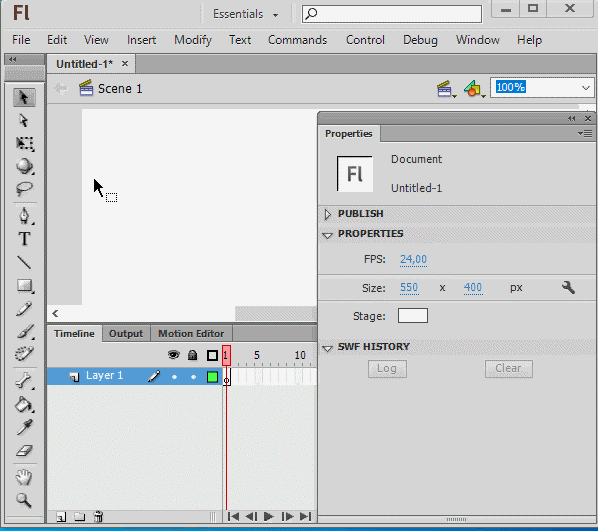Select the Line tool
The height and width of the screenshot is (531, 598).
pyautogui.click(x=24, y=262)
